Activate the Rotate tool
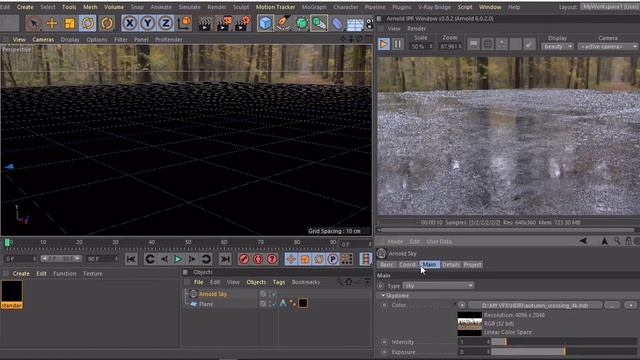Image resolution: width=640 pixels, height=360 pixels. [88, 23]
